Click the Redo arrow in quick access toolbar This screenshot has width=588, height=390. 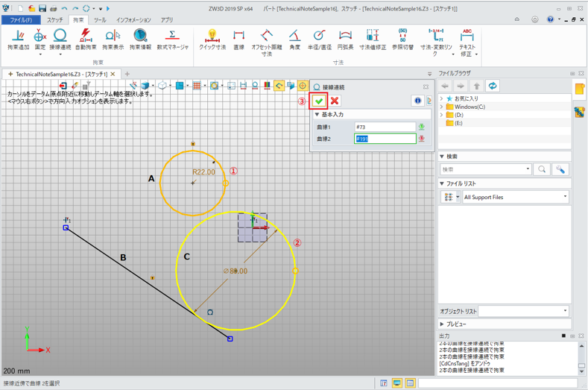tap(75, 8)
